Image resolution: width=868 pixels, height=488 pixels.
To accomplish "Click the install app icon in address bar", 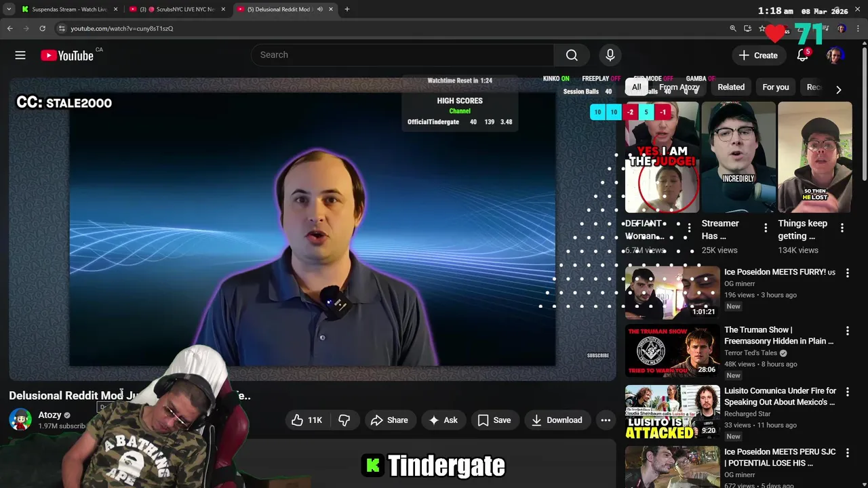I will pos(747,28).
